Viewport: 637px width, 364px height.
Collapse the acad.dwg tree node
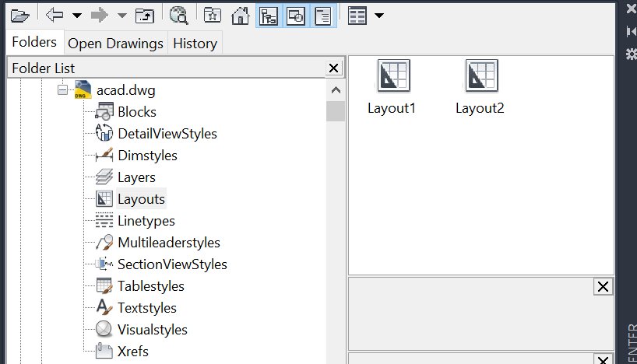tap(62, 89)
